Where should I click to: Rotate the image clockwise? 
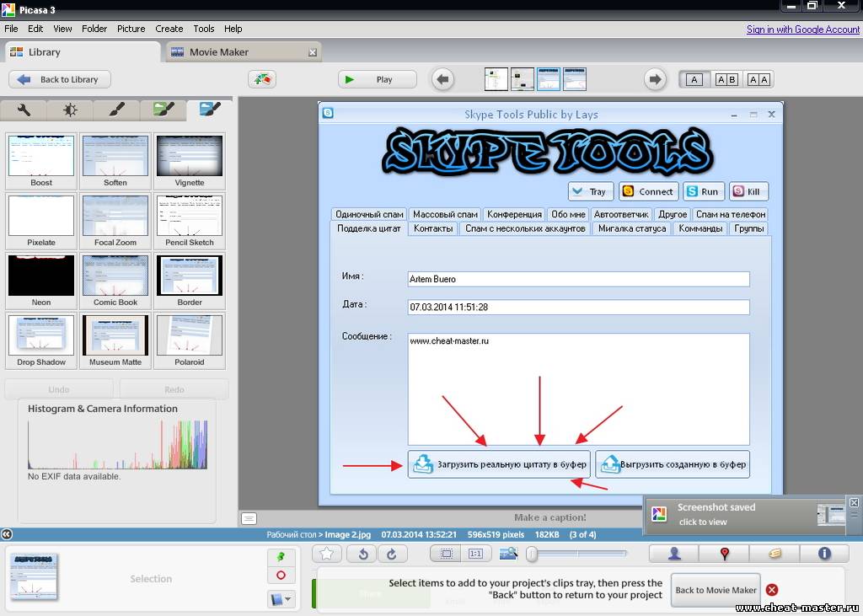(x=392, y=554)
